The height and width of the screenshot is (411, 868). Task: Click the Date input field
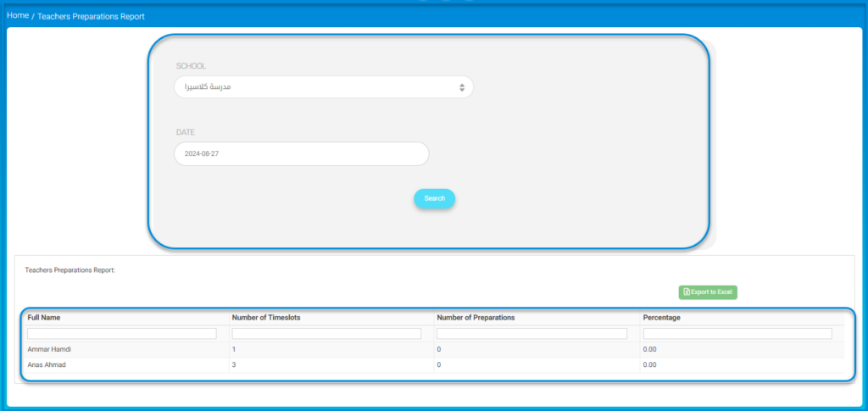point(301,153)
